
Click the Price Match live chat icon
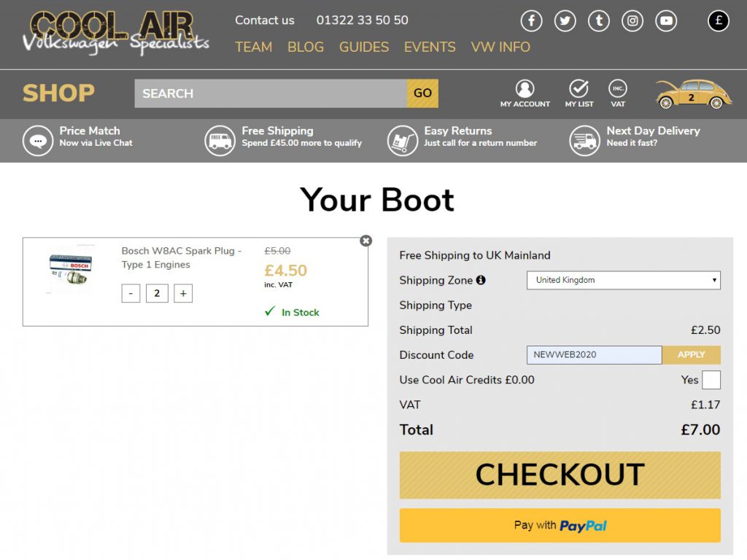(38, 141)
